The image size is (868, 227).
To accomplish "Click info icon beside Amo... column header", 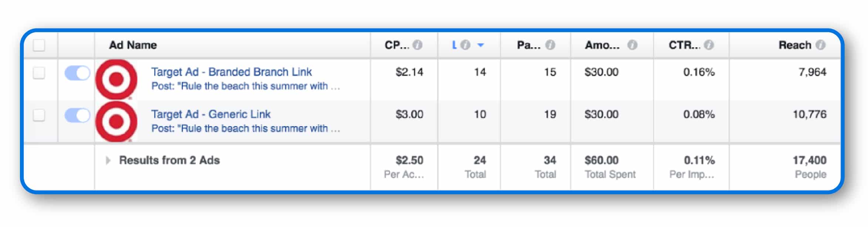I will click(632, 45).
